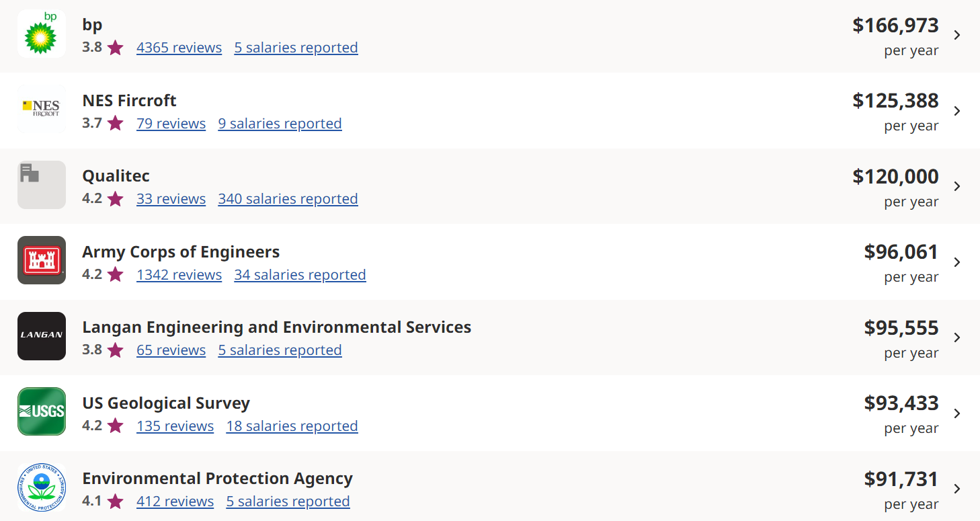Click the Langan Engineering and Environmental Services name
980x521 pixels.
pos(276,327)
